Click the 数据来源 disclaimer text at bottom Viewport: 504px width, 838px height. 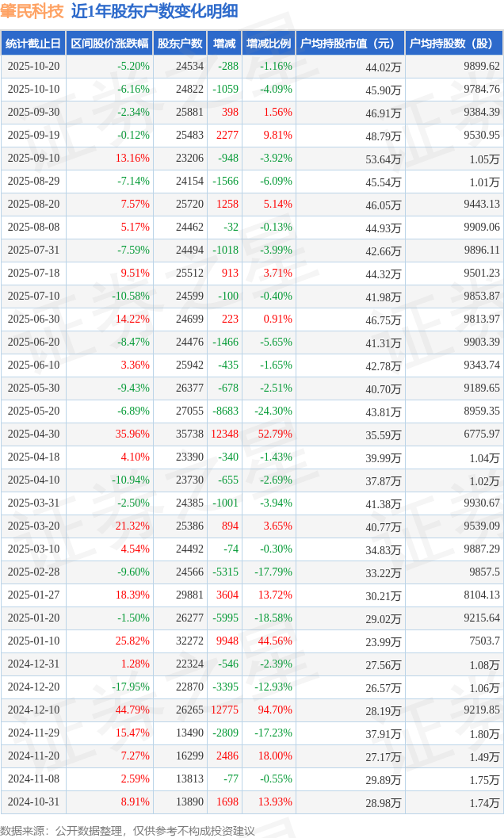tap(127, 830)
